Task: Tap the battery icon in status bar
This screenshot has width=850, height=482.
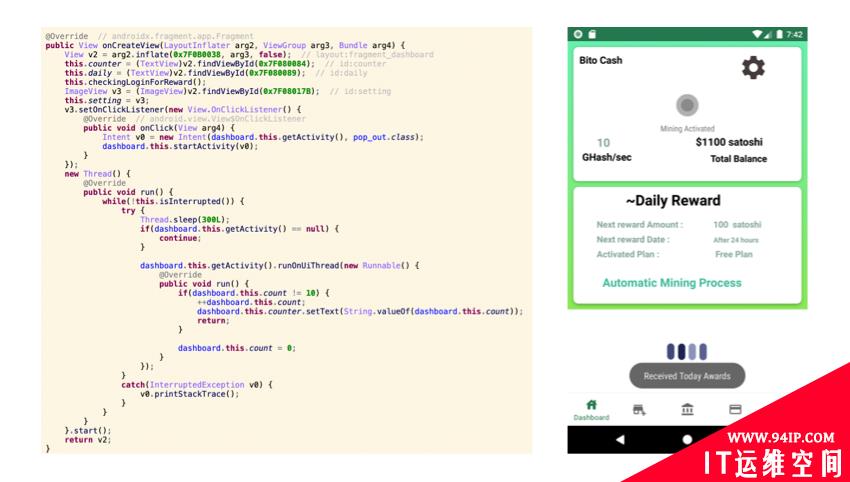Action: coord(777,34)
